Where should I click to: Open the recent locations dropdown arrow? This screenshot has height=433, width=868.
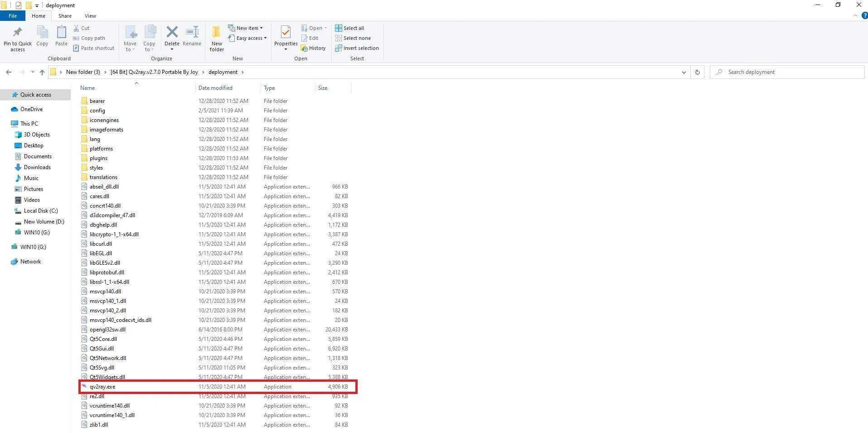tap(32, 72)
